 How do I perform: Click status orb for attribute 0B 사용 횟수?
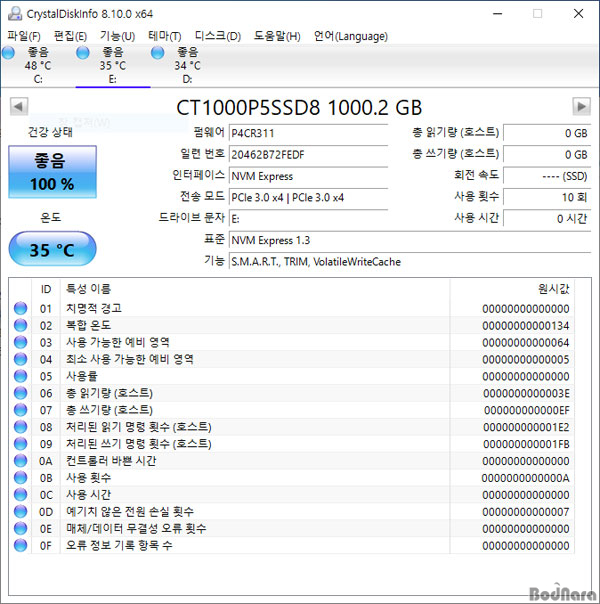pyautogui.click(x=20, y=478)
